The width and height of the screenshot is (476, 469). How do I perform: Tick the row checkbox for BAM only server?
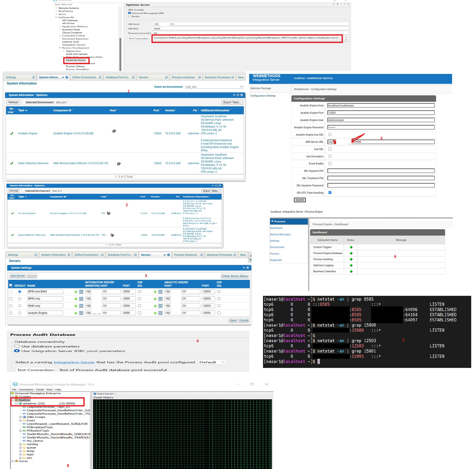pos(11,306)
